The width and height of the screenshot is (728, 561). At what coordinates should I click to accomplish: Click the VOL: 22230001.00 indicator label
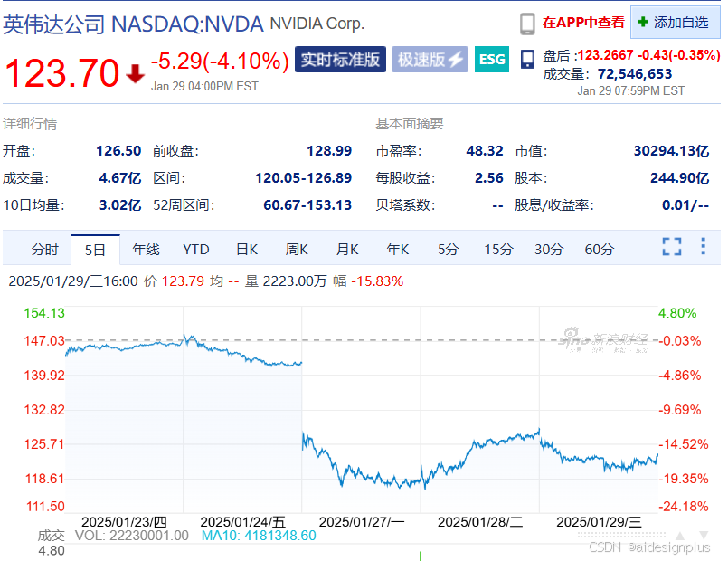[132, 536]
